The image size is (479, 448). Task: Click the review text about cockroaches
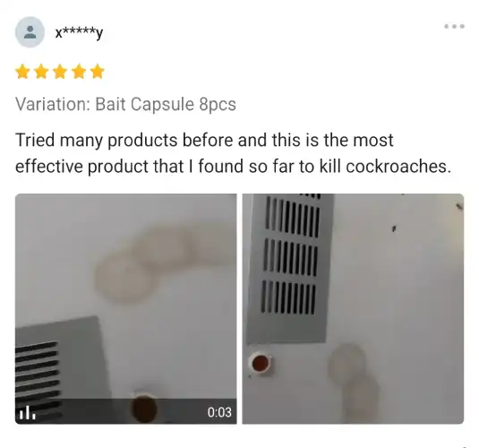click(233, 153)
